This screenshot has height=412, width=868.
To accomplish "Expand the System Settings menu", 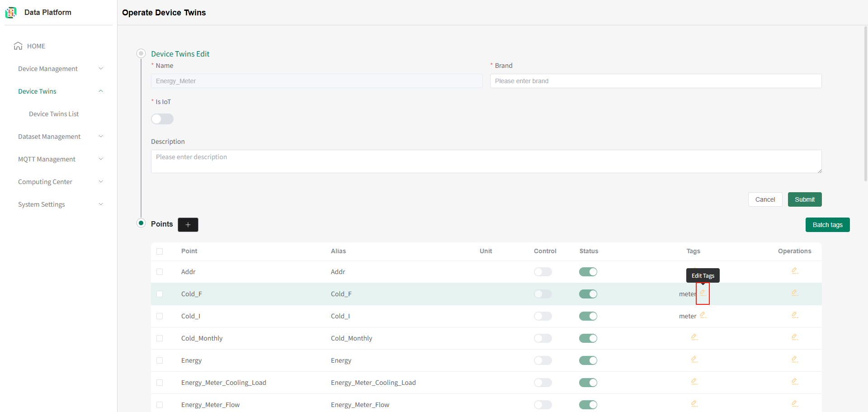I will click(60, 204).
